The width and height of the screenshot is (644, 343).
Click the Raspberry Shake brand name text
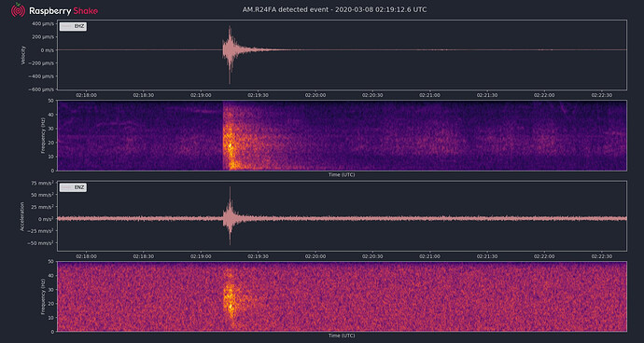coord(63,11)
